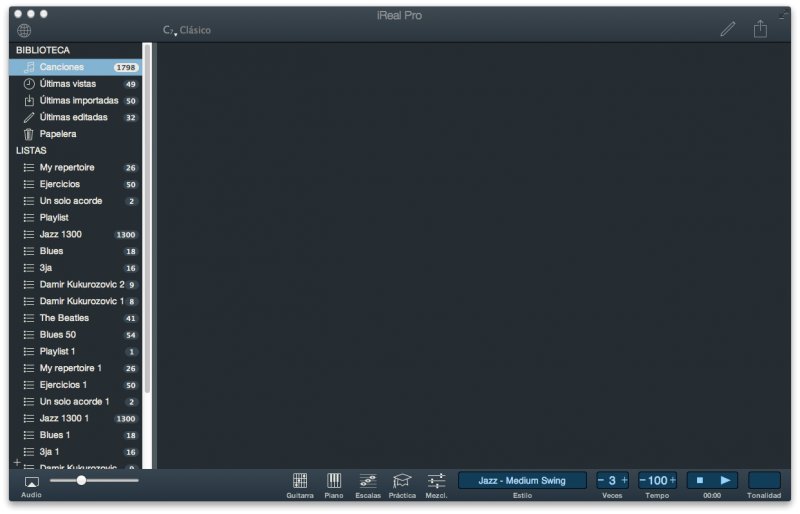Open the Jazz - Medium Swing style selector

[522, 480]
